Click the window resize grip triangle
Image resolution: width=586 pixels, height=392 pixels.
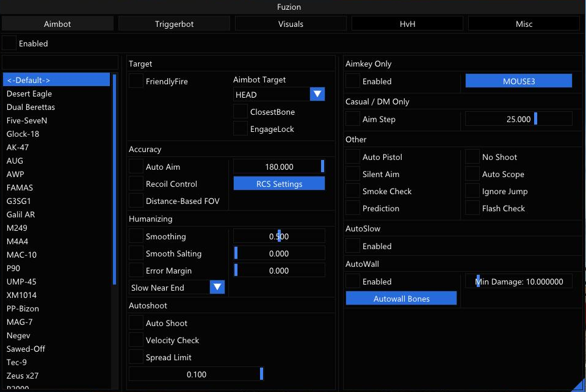click(580, 386)
